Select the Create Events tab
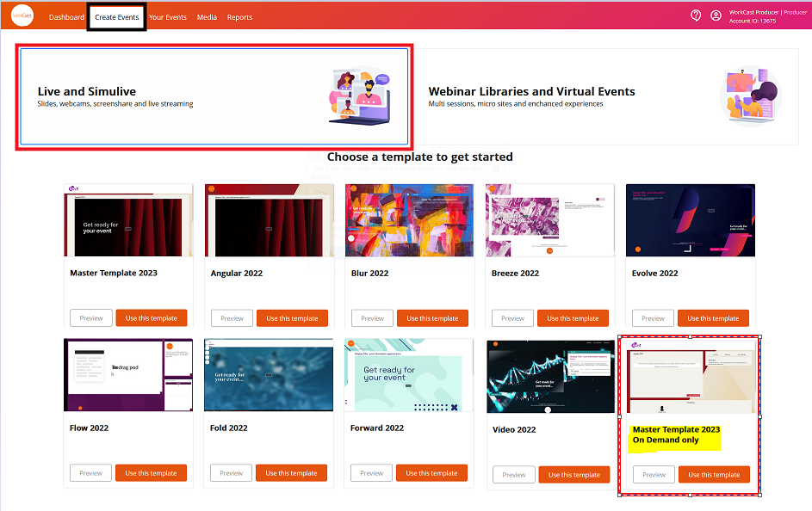This screenshot has width=812, height=511. pyautogui.click(x=116, y=17)
